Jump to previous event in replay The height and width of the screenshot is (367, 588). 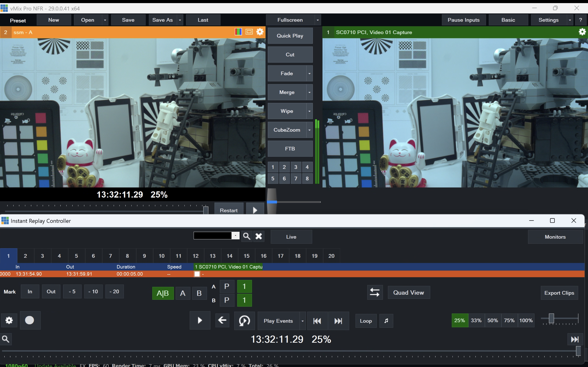pos(317,321)
